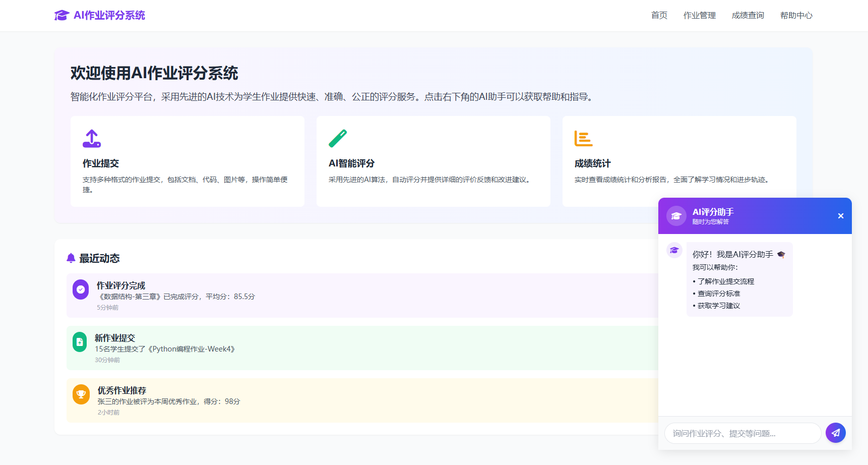The image size is (868, 465).
Task: Click the purple upload icon for 作业提交
Action: (92, 138)
